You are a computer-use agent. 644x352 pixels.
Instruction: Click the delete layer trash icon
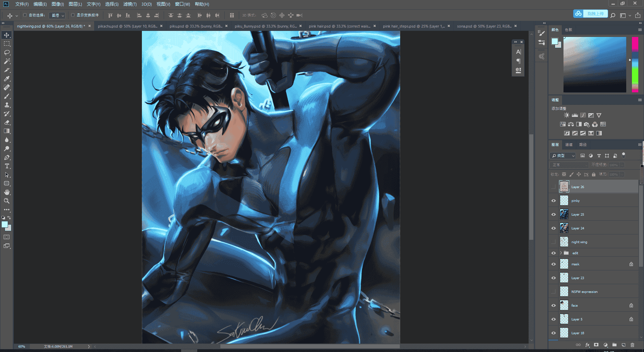point(632,345)
